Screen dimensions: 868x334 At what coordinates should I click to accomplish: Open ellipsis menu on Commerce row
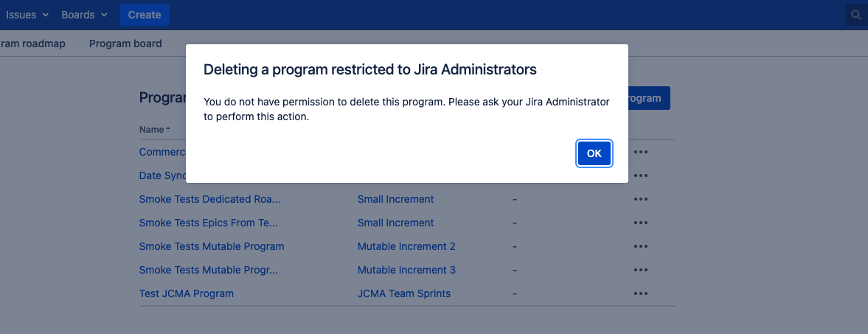pyautogui.click(x=640, y=153)
